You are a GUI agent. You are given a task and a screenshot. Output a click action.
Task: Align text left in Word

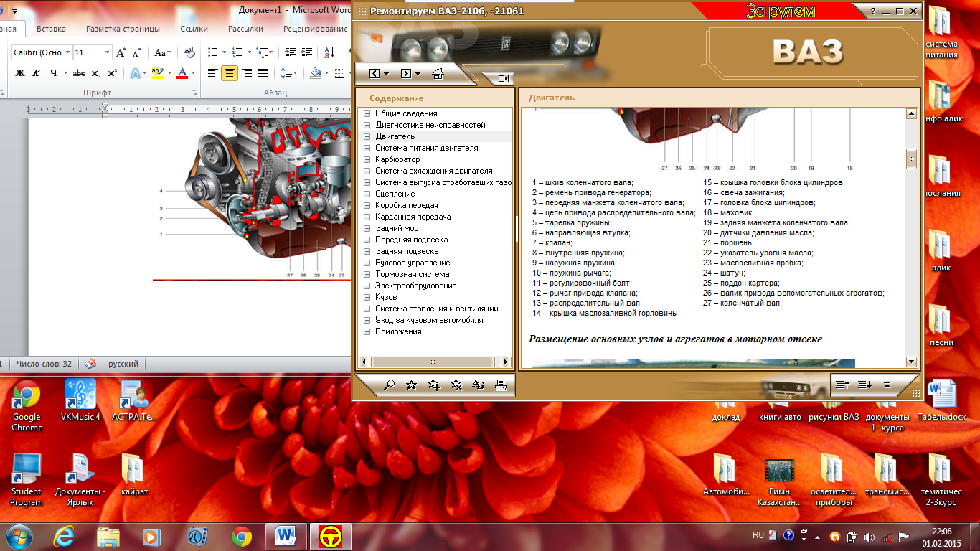213,72
